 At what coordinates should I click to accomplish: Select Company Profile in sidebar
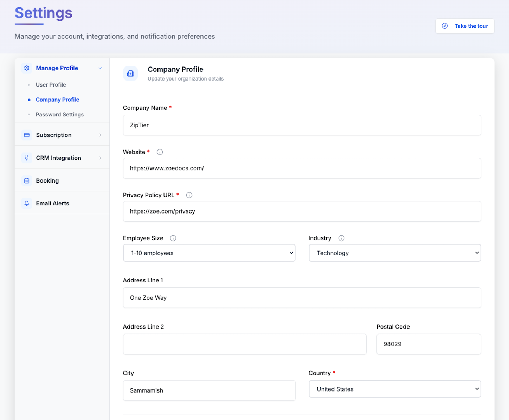[57, 100]
